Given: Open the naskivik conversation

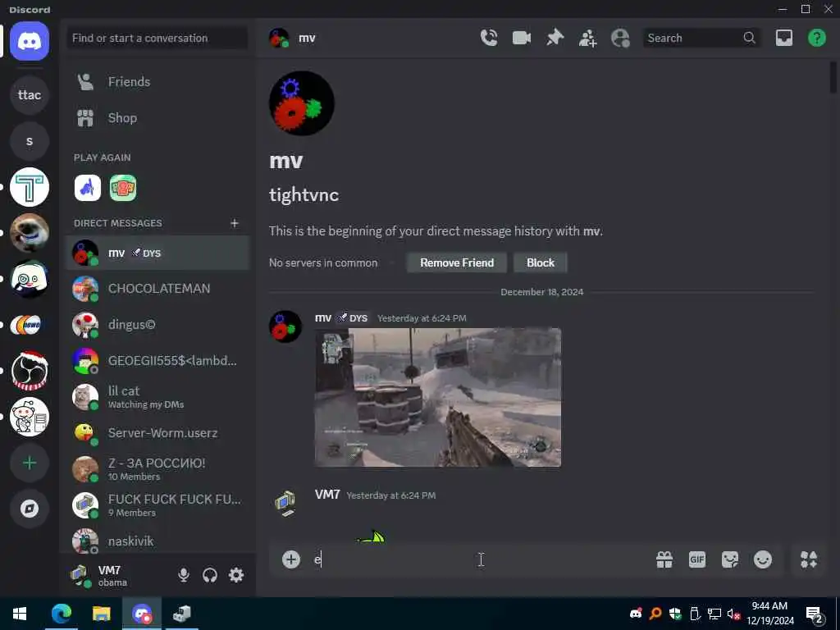Looking at the screenshot, I should click(x=157, y=540).
